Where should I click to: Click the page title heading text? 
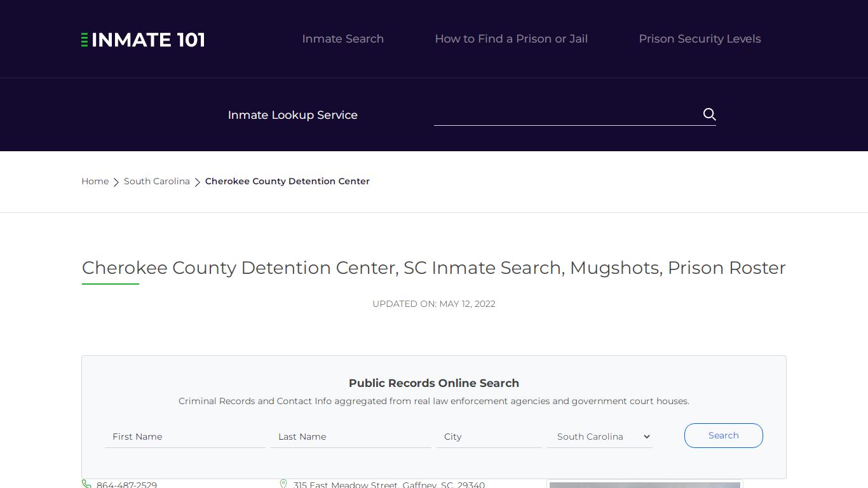click(434, 268)
